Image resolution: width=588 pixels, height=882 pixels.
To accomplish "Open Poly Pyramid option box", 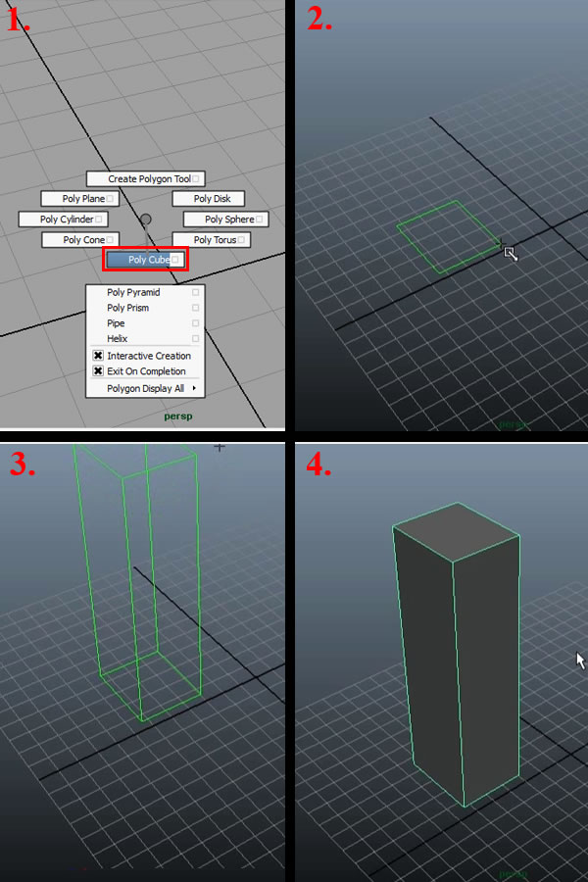I will point(196,292).
